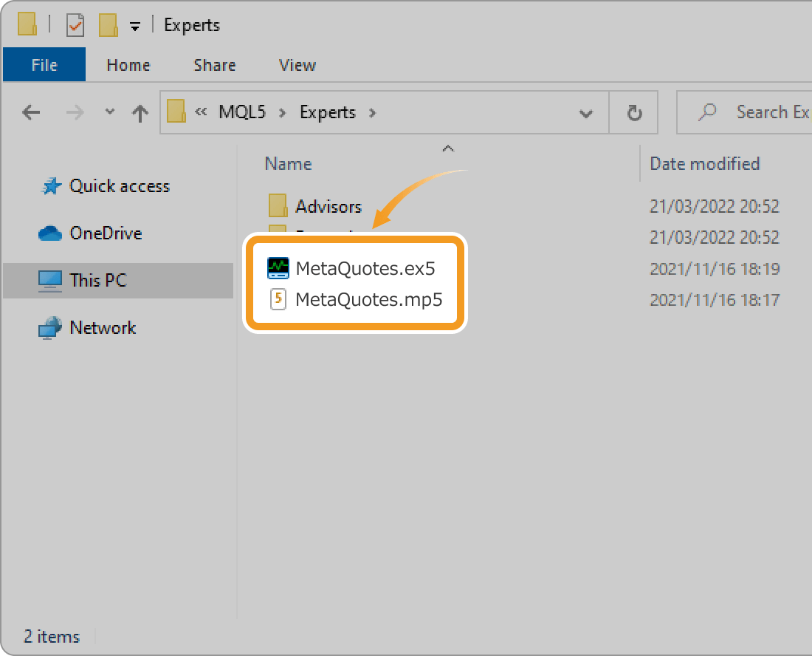Navigate up one folder with Up arrow
Viewport: 812px width, 656px height.
[140, 113]
